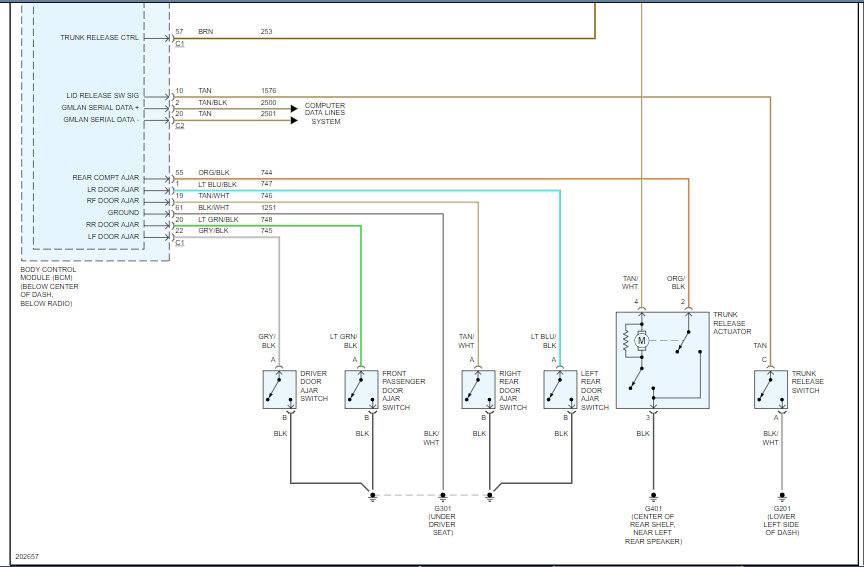Viewport: 864px width, 567px height.
Task: Click circuit number 253
Action: coord(267,31)
